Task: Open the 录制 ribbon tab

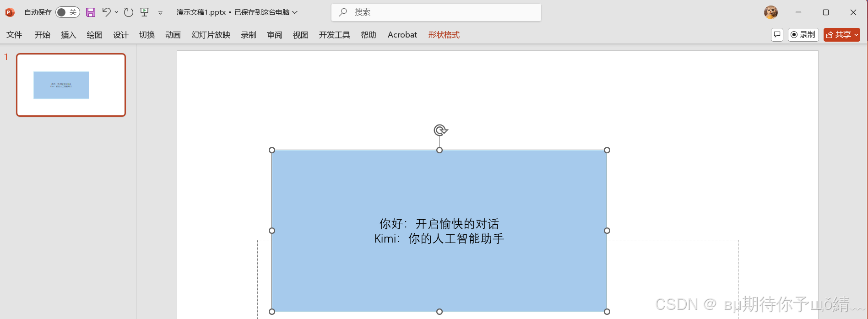Action: tap(249, 35)
